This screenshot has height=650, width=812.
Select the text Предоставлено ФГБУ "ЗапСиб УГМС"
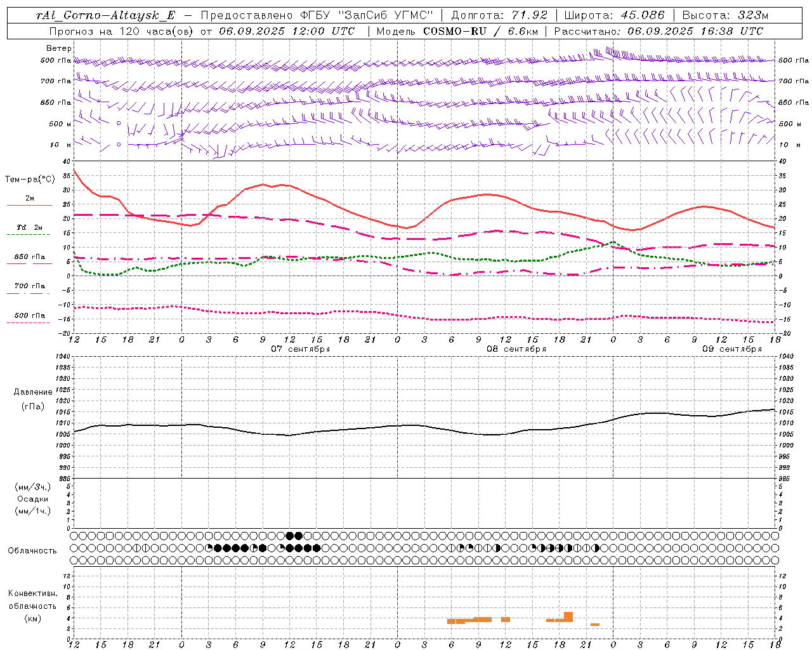(316, 16)
